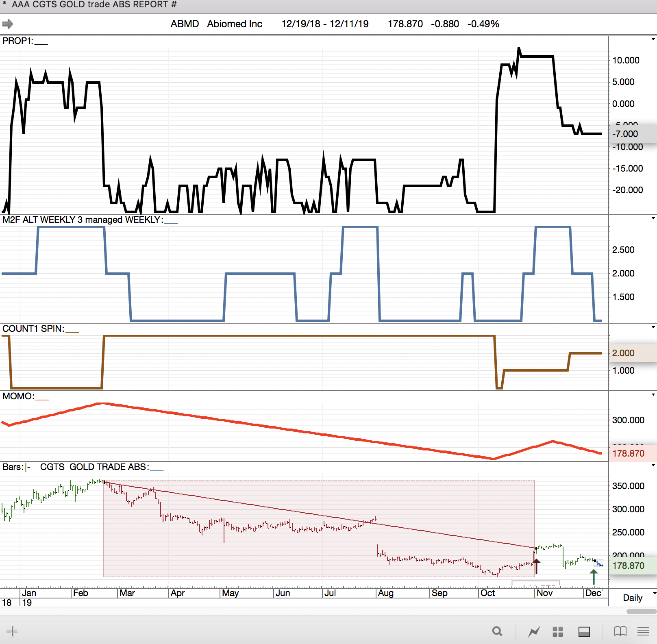The image size is (657, 644).
Task: Switch to the four-square grid view
Action: 558,631
